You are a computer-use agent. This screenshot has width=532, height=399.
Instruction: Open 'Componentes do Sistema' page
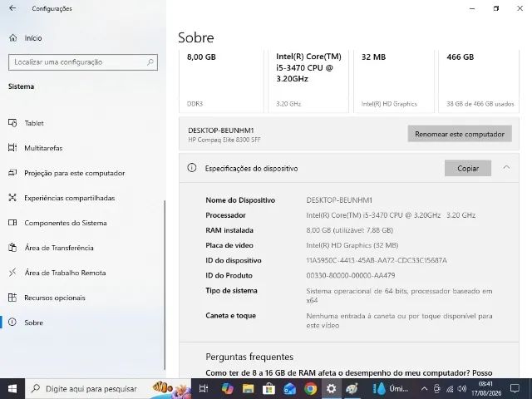pos(66,223)
